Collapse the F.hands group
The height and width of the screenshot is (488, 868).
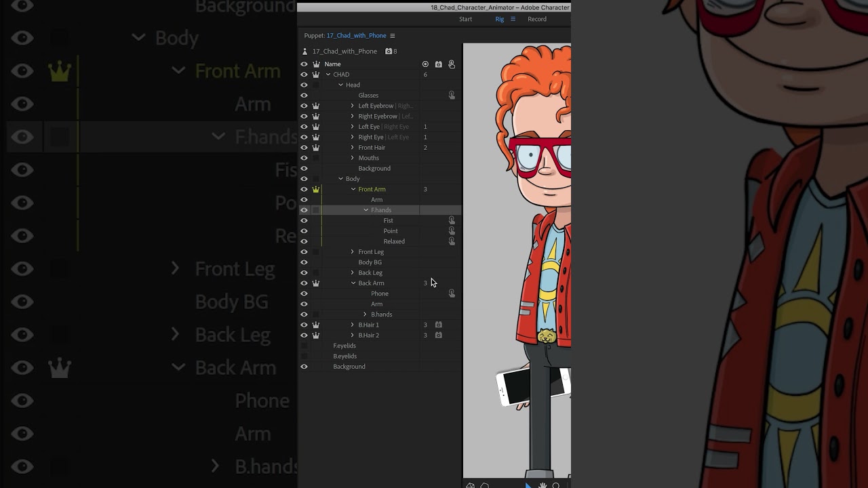point(366,210)
